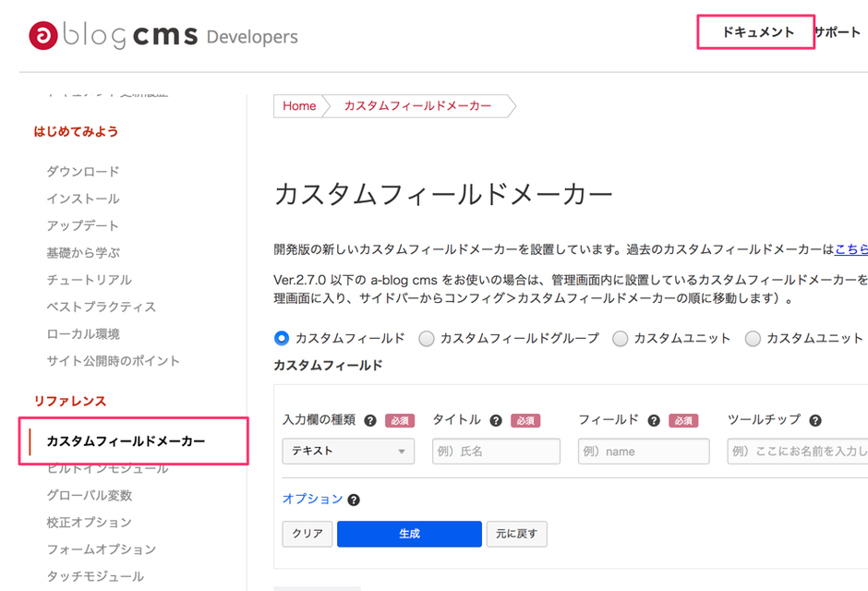Screen dimensions: 868x591
Task: Select the first カスタムユニット radio button
Action: click(x=621, y=338)
